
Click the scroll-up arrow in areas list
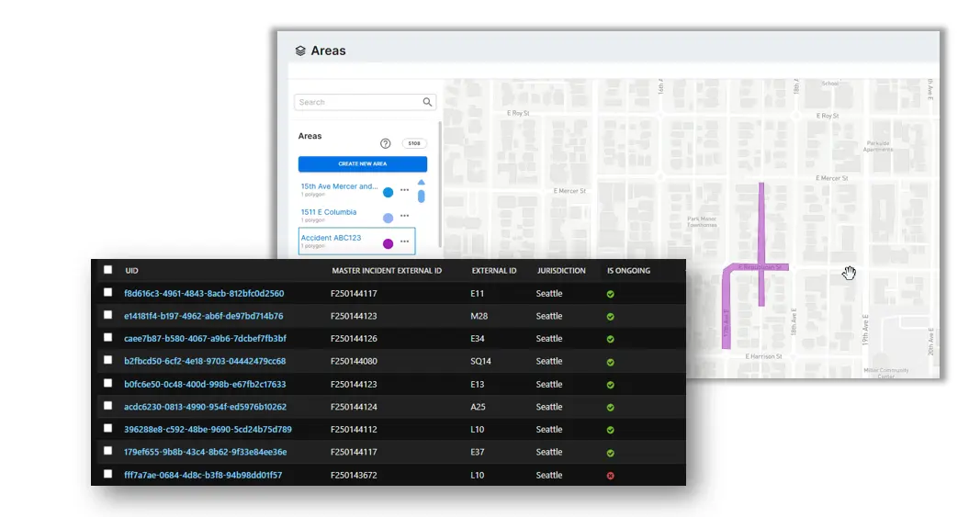point(422,183)
